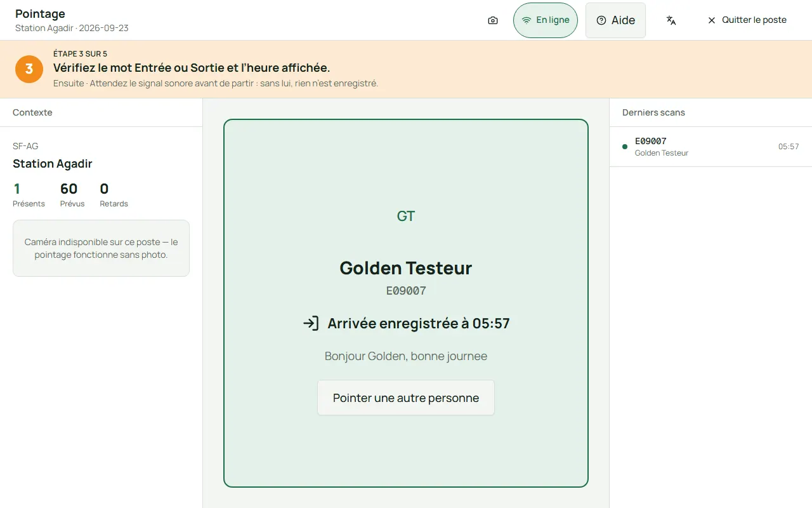Image resolution: width=812 pixels, height=508 pixels.
Task: Click the Caméra indisponible notice
Action: [101, 248]
